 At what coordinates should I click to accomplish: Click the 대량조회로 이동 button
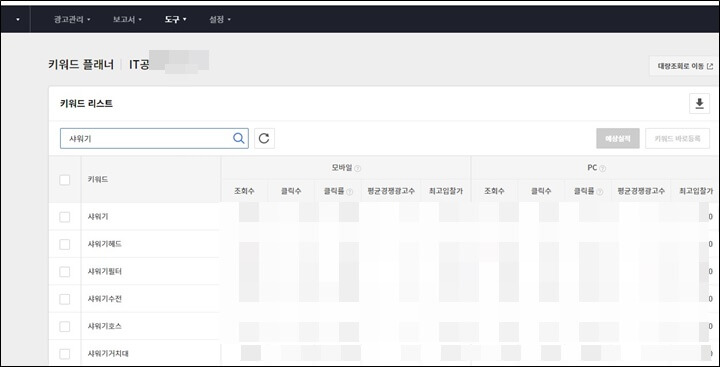pyautogui.click(x=684, y=66)
